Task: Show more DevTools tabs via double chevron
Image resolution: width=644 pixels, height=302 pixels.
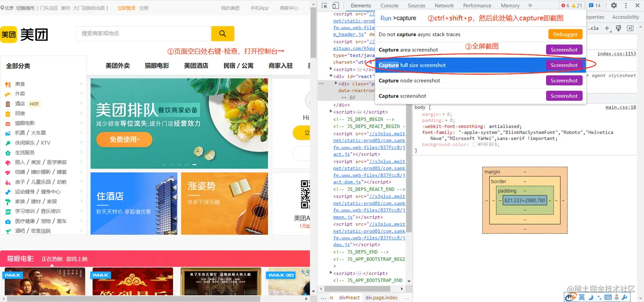Action: click(x=530, y=6)
